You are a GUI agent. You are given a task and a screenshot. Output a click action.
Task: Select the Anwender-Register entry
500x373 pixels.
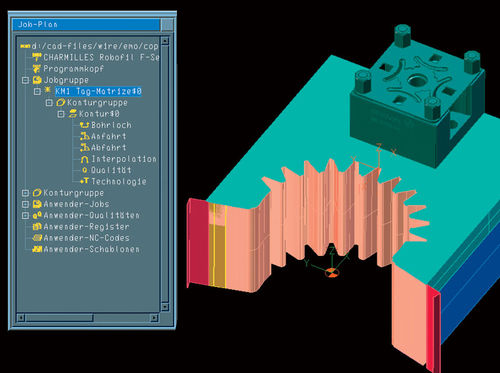point(86,227)
